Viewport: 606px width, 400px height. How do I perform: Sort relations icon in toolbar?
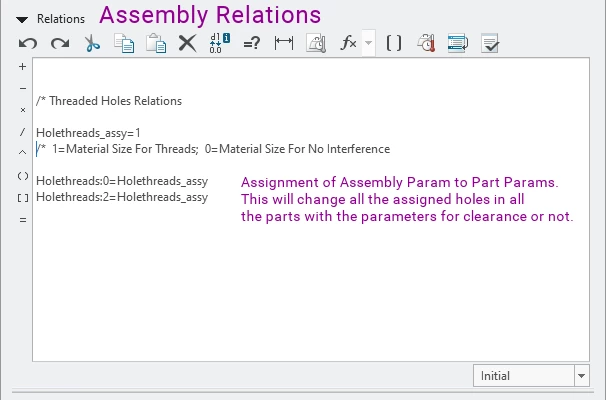point(458,43)
